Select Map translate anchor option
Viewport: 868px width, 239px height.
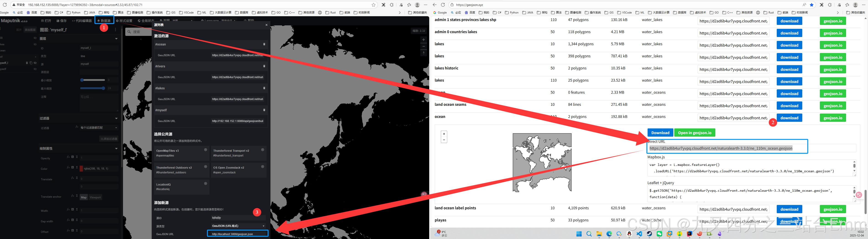[84, 197]
